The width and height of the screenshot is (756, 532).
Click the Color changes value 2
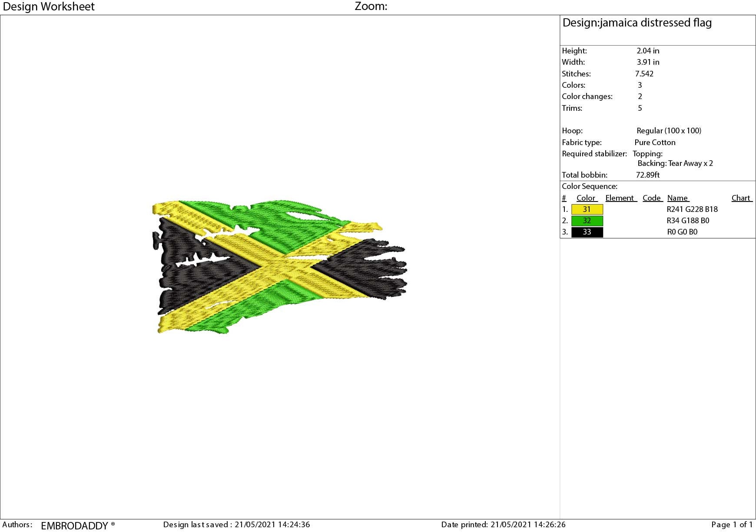pos(640,96)
